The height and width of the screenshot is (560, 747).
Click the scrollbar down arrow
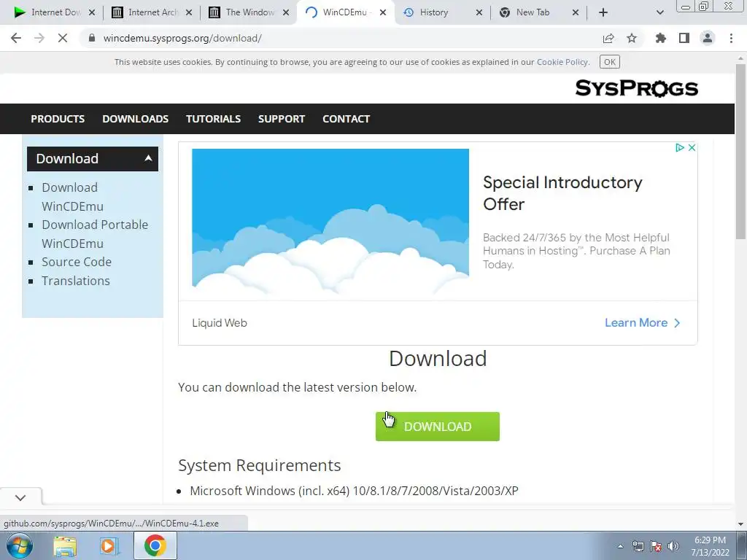(x=740, y=524)
